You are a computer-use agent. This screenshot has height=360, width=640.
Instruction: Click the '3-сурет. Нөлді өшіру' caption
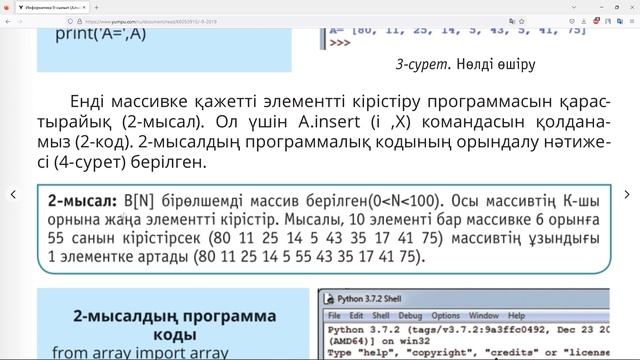[465, 64]
